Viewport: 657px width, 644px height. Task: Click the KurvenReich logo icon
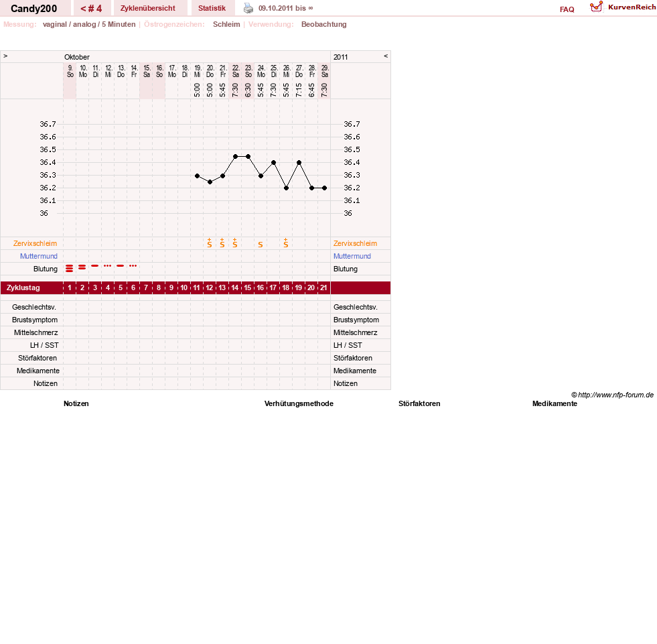(596, 7)
